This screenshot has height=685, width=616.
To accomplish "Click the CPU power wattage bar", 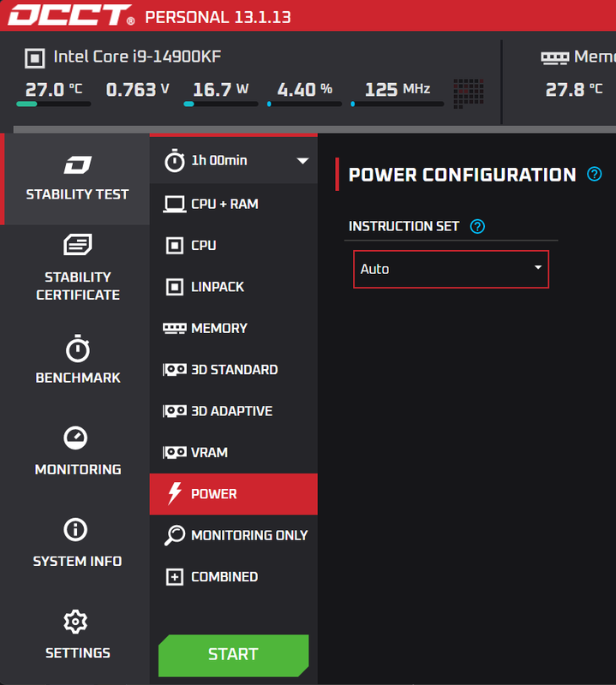I will click(x=221, y=104).
